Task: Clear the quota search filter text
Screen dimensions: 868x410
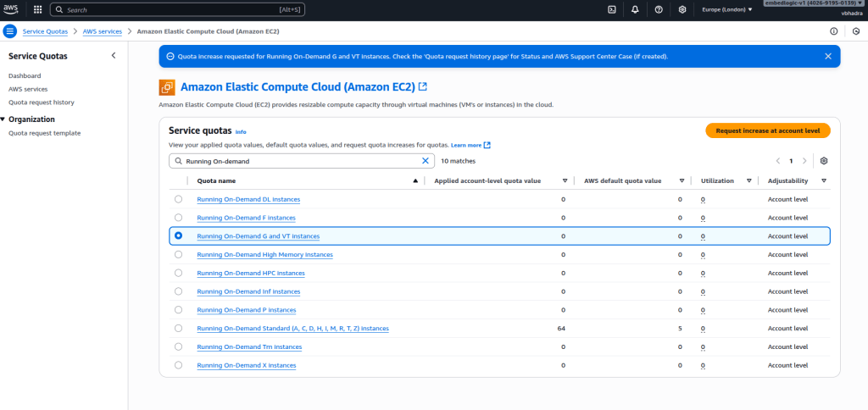Action: [x=426, y=160]
